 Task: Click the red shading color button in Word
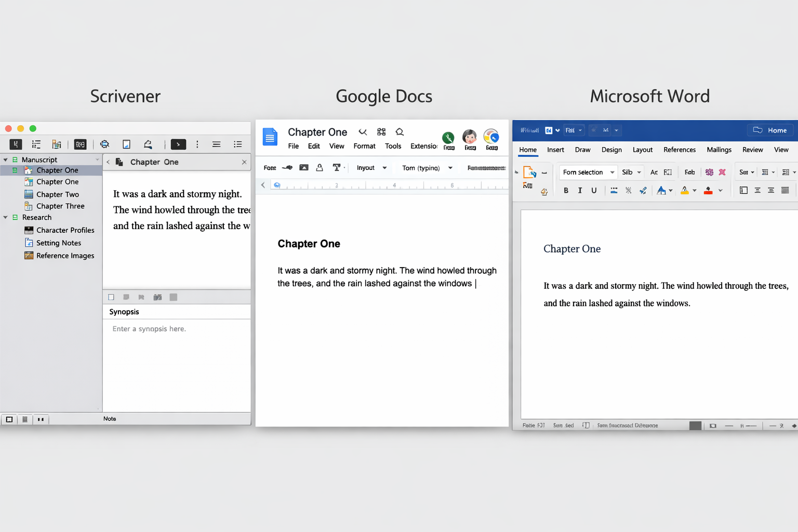[x=708, y=191]
